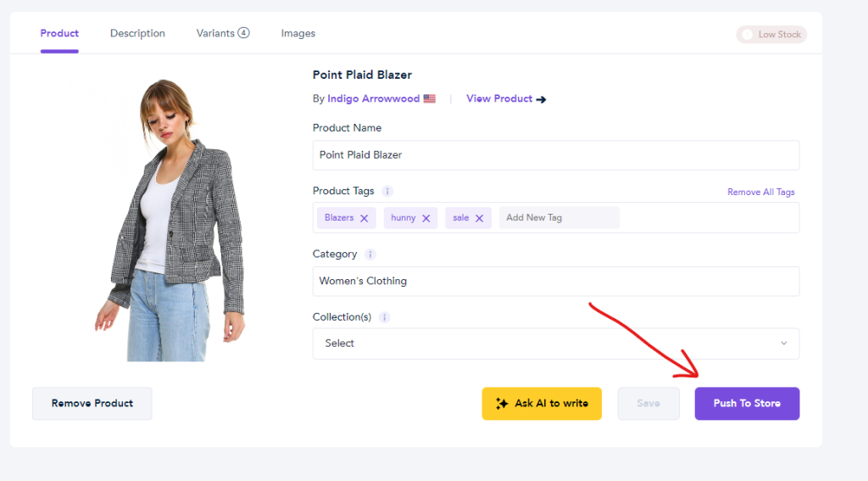Expand the Collection(s) Select dropdown
868x481 pixels.
pos(555,344)
